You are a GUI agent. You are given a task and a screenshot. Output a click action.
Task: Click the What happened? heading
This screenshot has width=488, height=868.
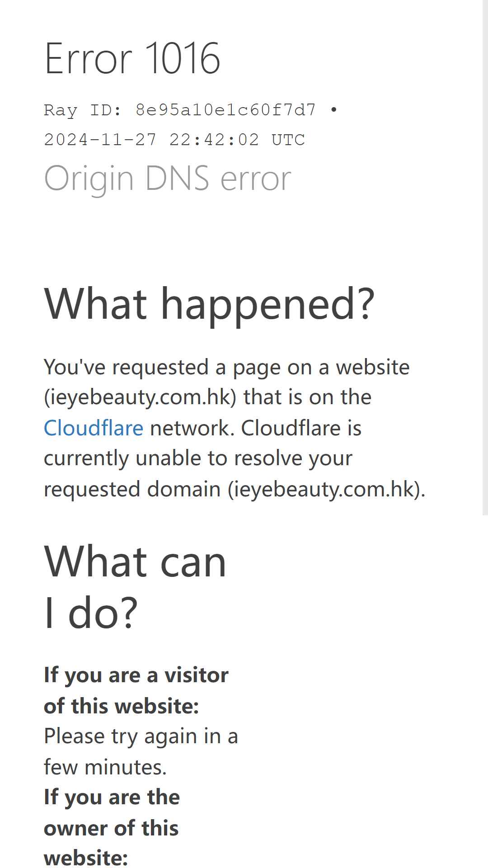(210, 304)
